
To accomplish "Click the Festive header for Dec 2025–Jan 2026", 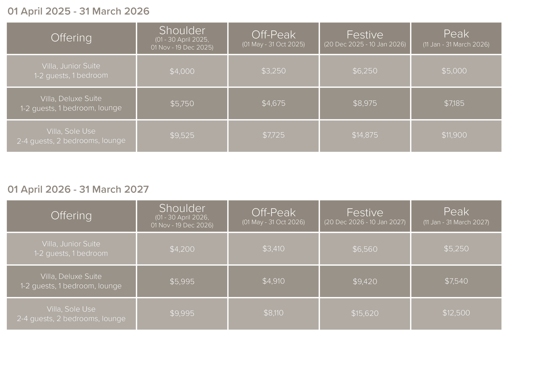I will [365, 38].
